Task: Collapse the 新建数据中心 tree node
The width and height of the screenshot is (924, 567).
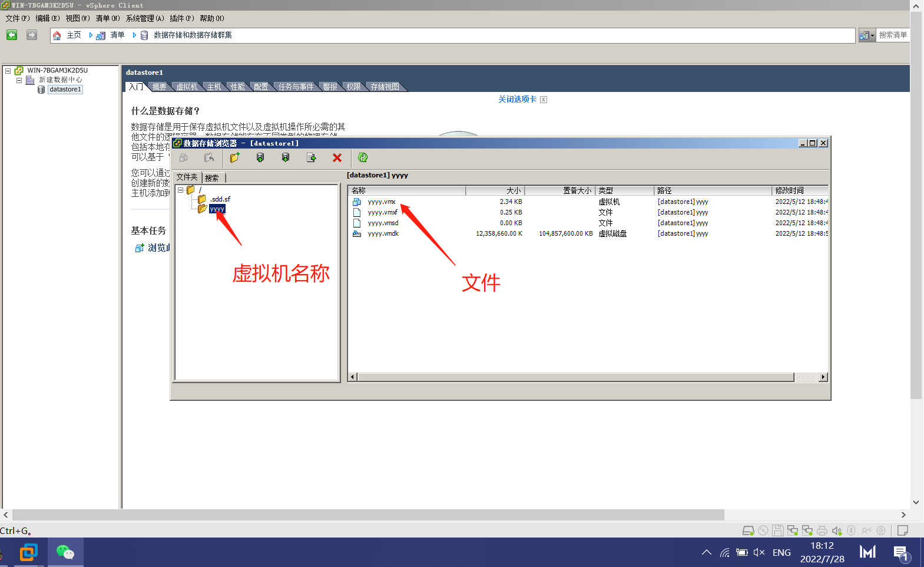Action: pyautogui.click(x=19, y=80)
